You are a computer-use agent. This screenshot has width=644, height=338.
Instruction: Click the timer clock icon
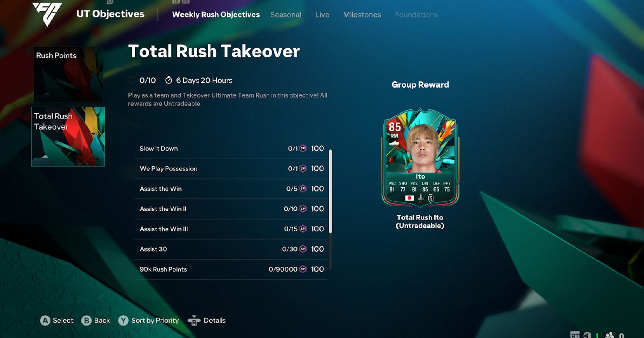(169, 80)
